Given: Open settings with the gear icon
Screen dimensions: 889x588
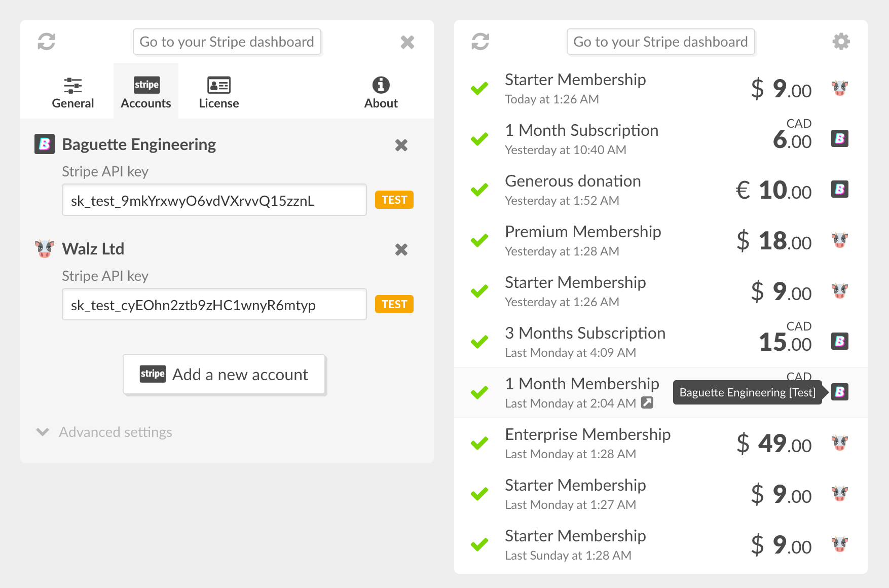Looking at the screenshot, I should (841, 42).
